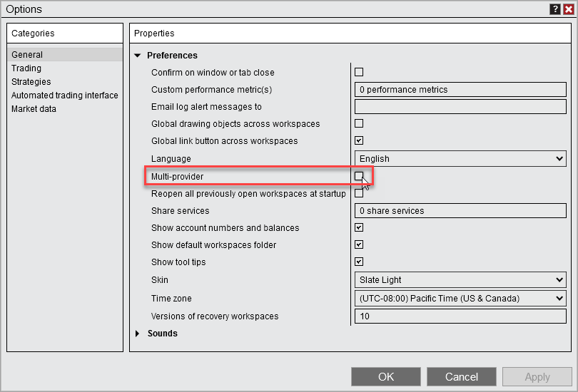Click the Email log alert messages field
This screenshot has height=392, width=578.
[x=460, y=107]
